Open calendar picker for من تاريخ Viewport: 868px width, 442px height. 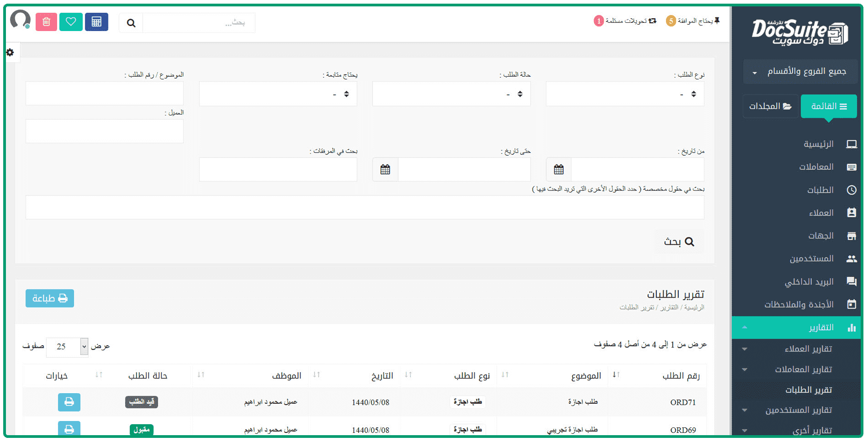[559, 169]
